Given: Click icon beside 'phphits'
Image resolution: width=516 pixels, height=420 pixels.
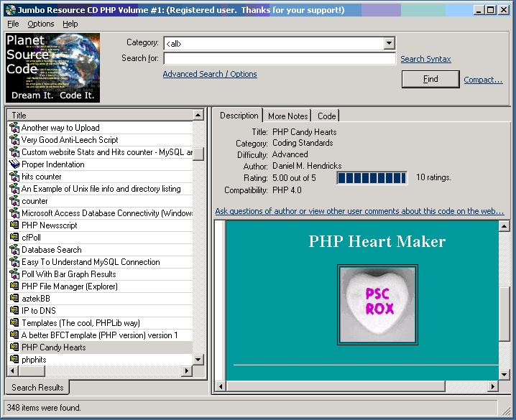Looking at the screenshot, I should pos(14,358).
